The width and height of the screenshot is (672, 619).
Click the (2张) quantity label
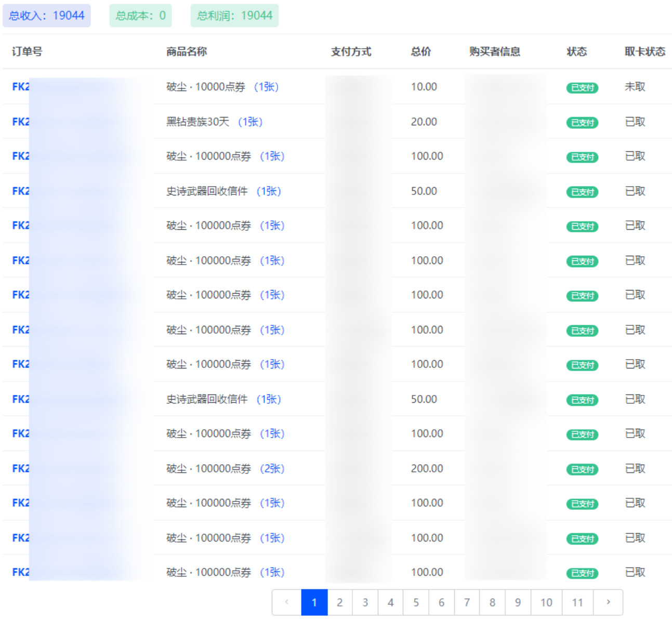point(272,468)
